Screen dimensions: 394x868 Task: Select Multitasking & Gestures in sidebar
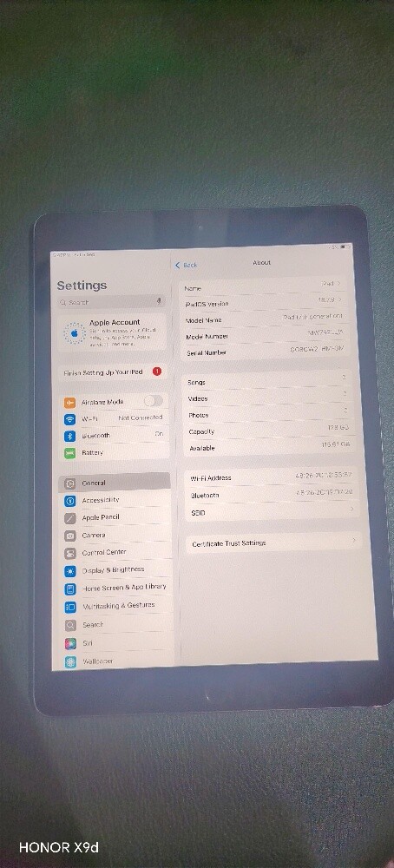tap(115, 606)
